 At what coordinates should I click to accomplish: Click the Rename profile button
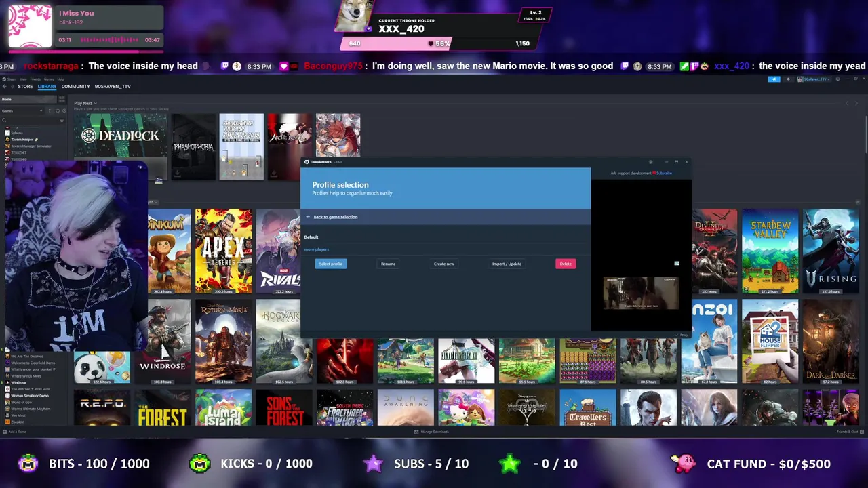[x=388, y=264]
